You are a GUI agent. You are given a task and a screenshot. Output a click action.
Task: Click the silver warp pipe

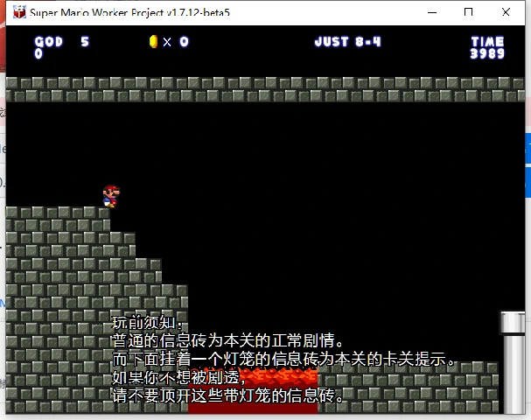coord(512,362)
